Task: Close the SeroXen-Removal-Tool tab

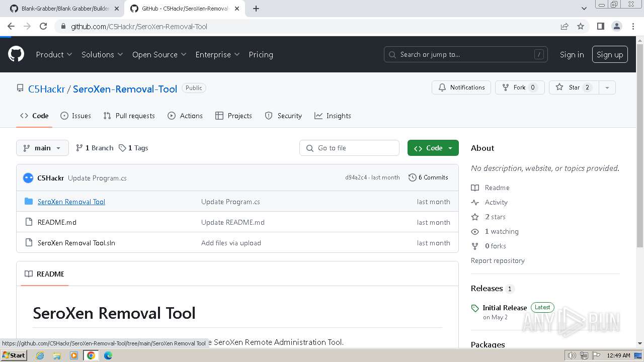Action: point(237,9)
